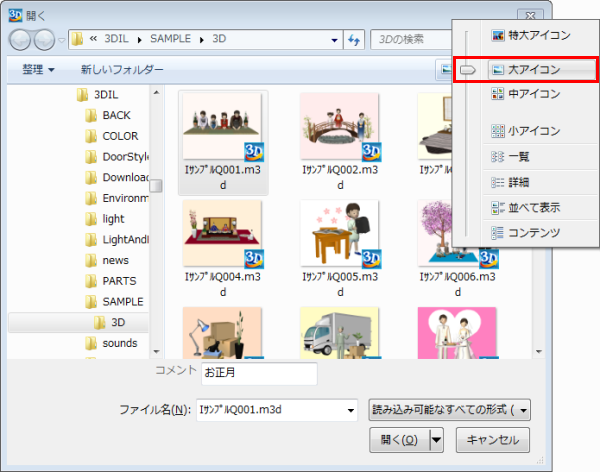Select the DoorStyle folder in tree
This screenshot has width=600, height=472.
[x=117, y=157]
